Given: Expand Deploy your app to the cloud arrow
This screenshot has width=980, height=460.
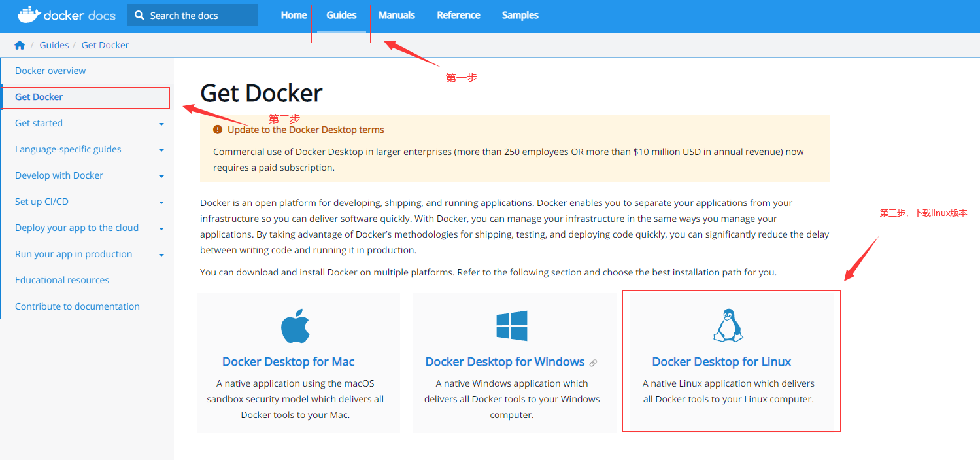Looking at the screenshot, I should (x=161, y=228).
